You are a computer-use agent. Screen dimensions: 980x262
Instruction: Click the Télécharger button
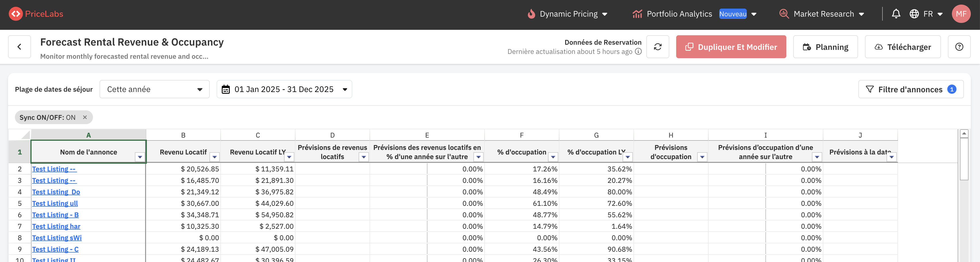point(902,47)
